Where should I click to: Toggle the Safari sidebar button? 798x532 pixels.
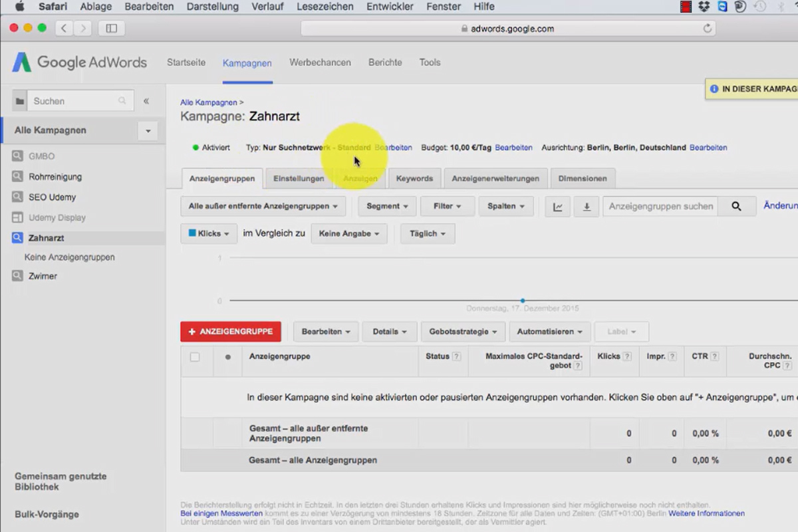111,28
